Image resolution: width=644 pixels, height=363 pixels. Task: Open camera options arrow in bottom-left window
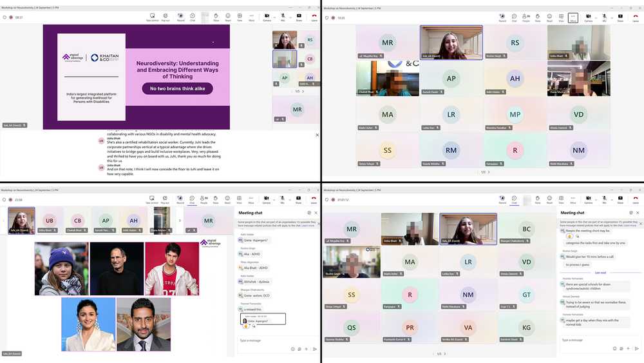tap(274, 201)
